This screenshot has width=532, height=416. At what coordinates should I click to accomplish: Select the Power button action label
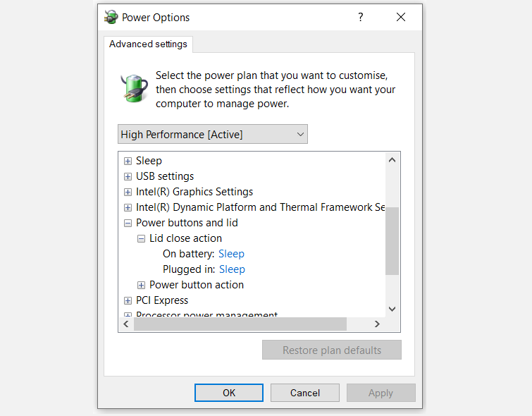[197, 285]
